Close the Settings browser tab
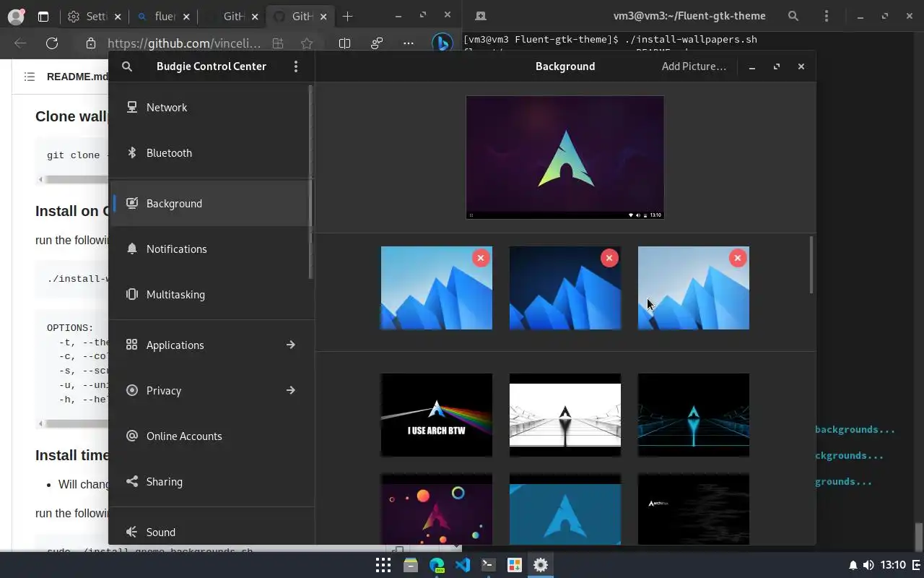 pyautogui.click(x=118, y=16)
